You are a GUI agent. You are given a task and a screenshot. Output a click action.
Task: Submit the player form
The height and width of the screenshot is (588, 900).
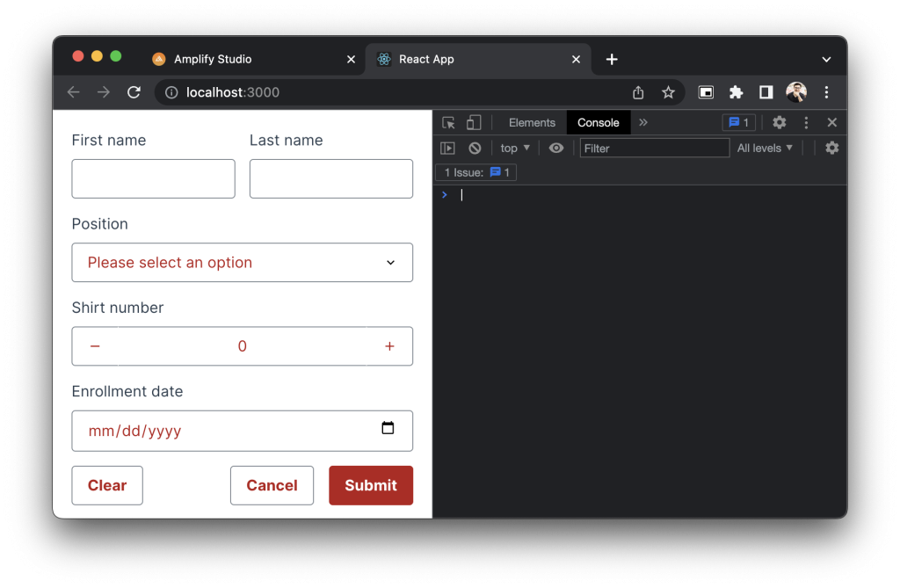370,485
